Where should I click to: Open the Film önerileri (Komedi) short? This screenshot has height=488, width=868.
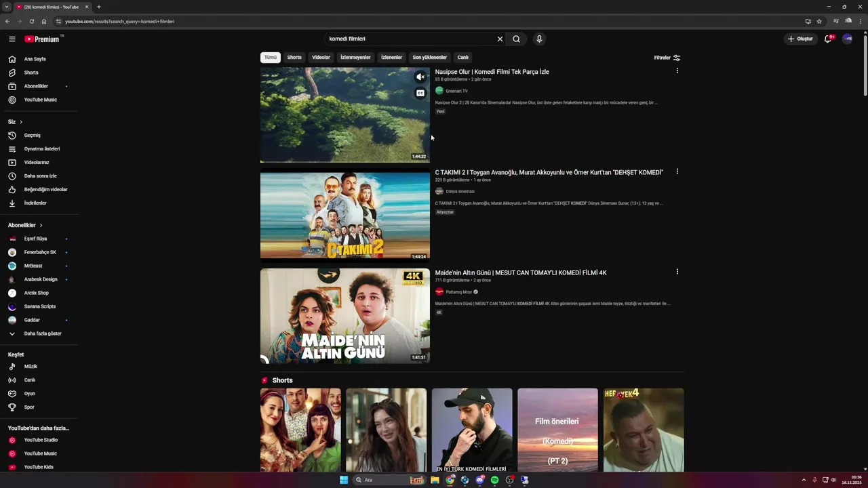tap(557, 430)
